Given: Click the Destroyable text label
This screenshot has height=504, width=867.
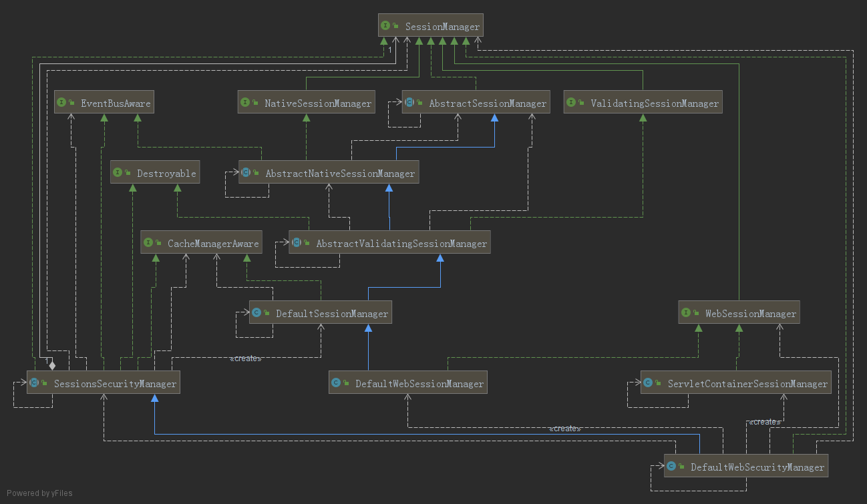Looking at the screenshot, I should [x=166, y=174].
